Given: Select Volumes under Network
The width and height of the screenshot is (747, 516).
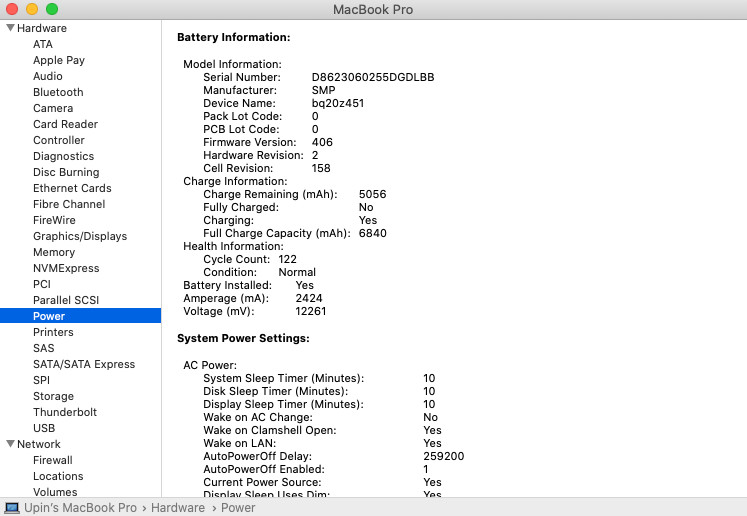Looking at the screenshot, I should [x=55, y=492].
